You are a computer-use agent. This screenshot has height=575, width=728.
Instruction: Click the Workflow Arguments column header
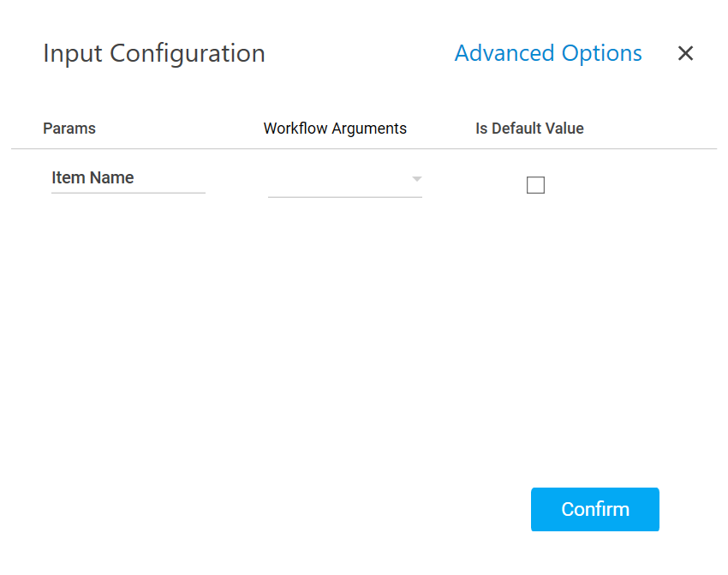335,129
